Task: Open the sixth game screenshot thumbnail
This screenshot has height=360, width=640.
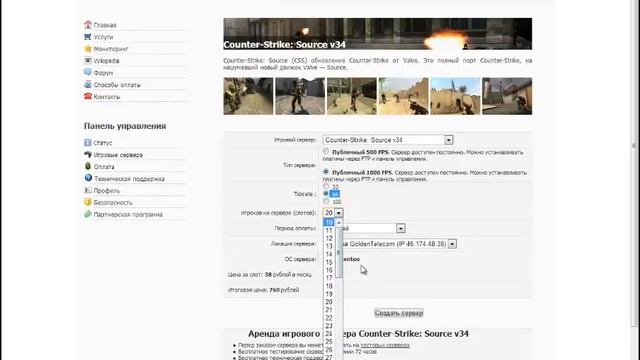Action: pyautogui.click(x=507, y=96)
